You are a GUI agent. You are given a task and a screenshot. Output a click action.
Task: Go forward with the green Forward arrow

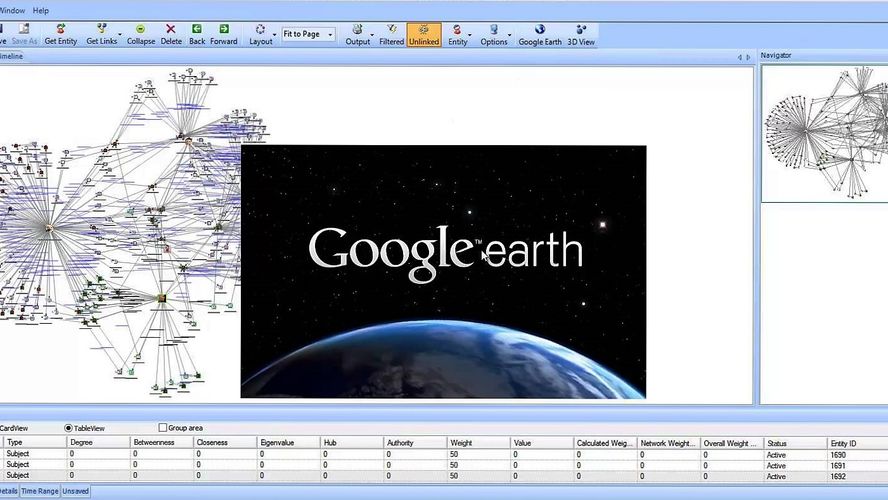[224, 35]
